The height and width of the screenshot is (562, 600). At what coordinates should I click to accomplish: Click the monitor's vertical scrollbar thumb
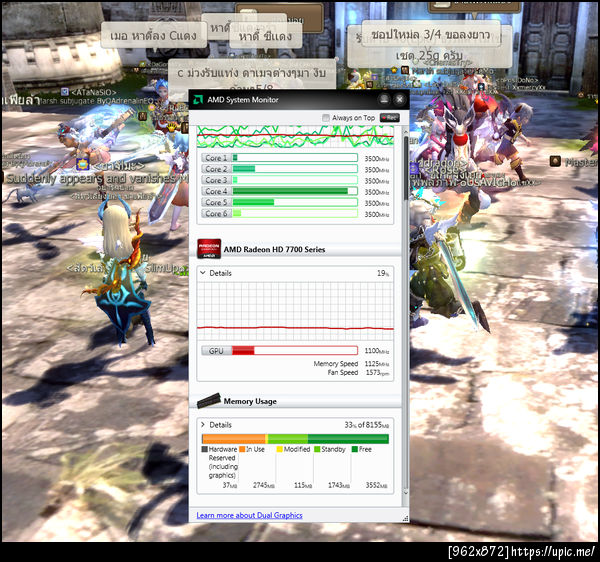[x=406, y=168]
